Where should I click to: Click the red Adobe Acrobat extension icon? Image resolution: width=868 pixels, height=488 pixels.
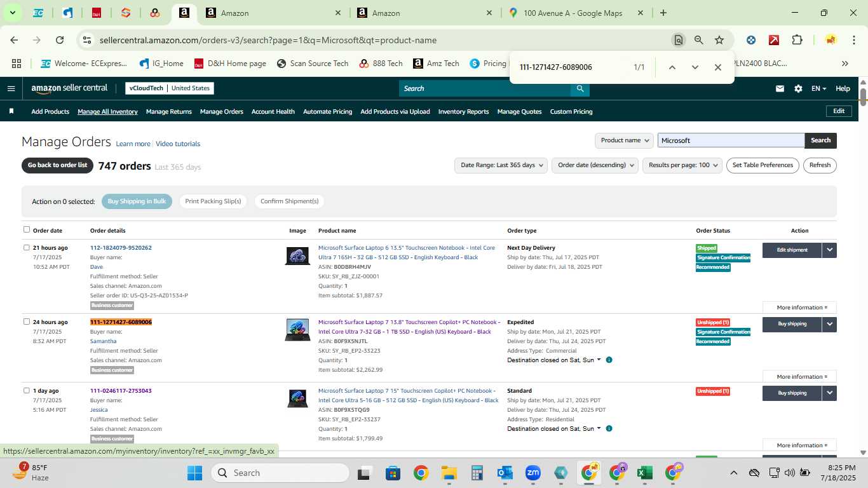(x=774, y=40)
